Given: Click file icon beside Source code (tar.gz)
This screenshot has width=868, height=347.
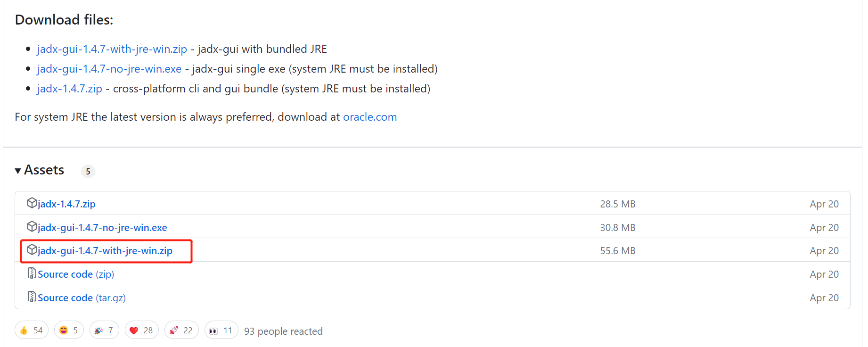Looking at the screenshot, I should (x=32, y=297).
